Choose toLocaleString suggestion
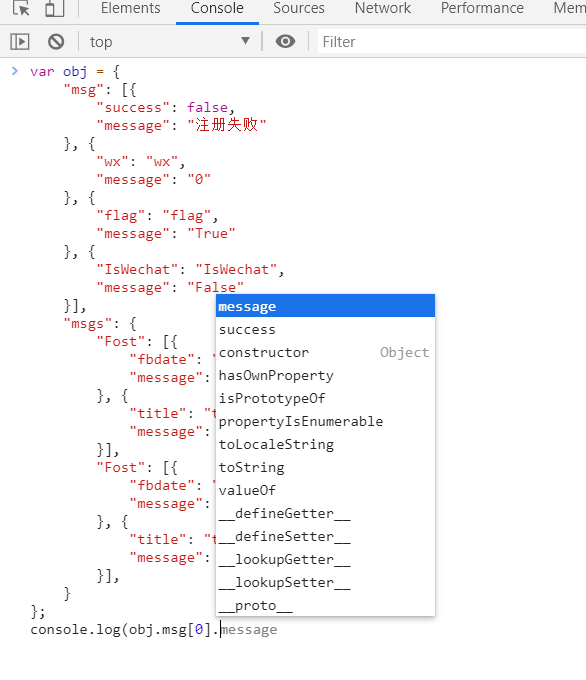The width and height of the screenshot is (586, 680). (325, 444)
